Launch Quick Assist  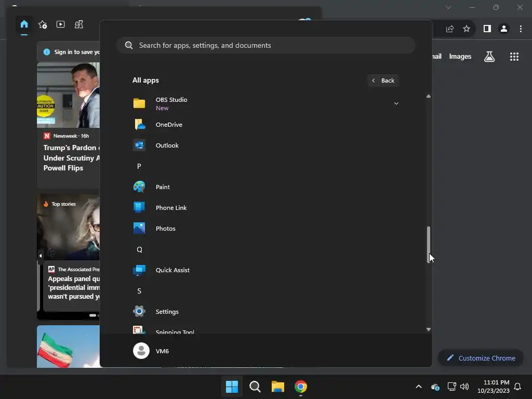point(265,270)
